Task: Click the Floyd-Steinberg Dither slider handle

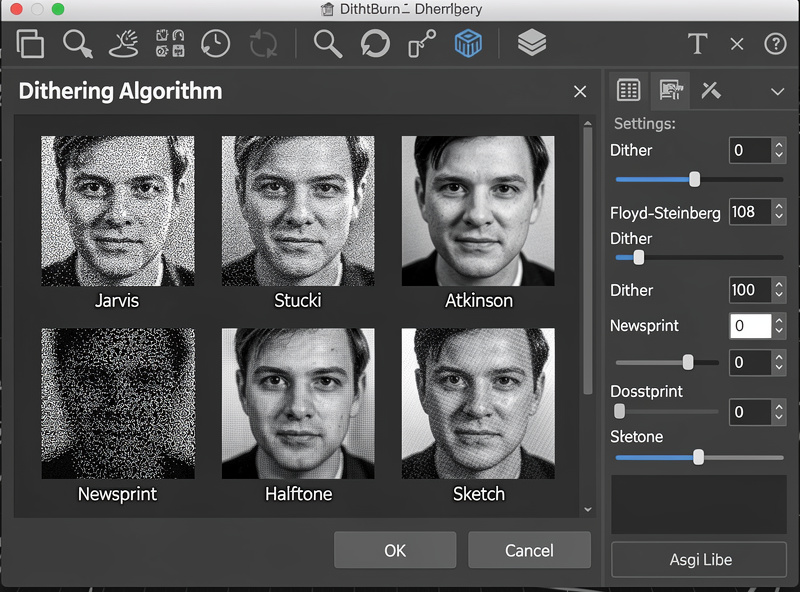Action: [x=639, y=258]
